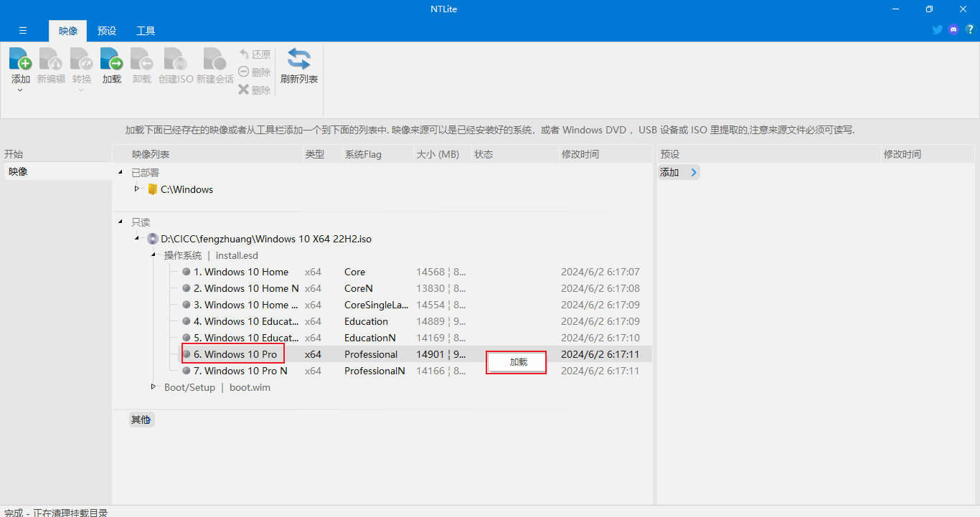The height and width of the screenshot is (517, 980).
Task: Switch to the 工具 tab
Action: pos(146,31)
